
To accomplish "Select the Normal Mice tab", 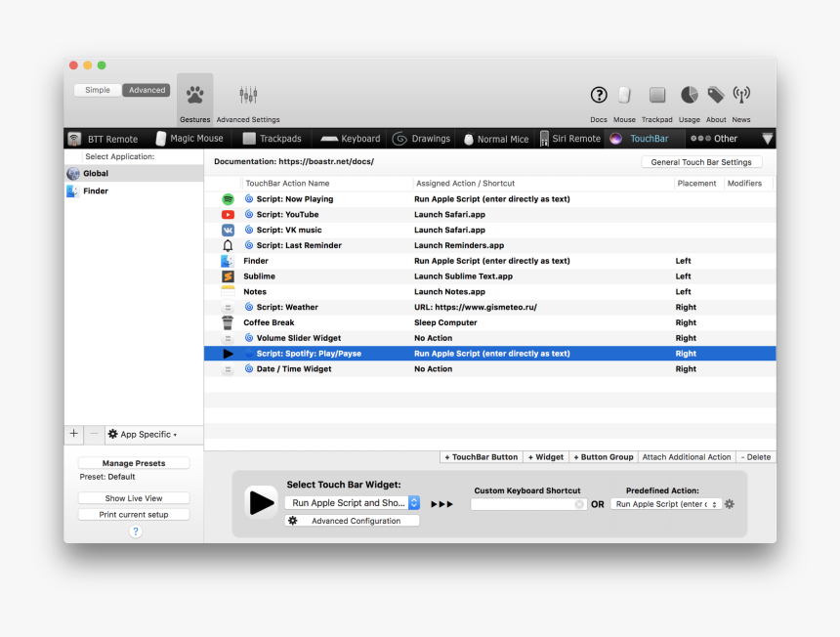I will pyautogui.click(x=496, y=139).
